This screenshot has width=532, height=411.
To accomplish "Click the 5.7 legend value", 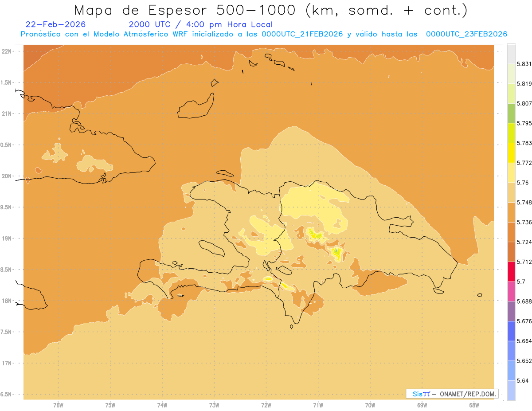I will (520, 282).
